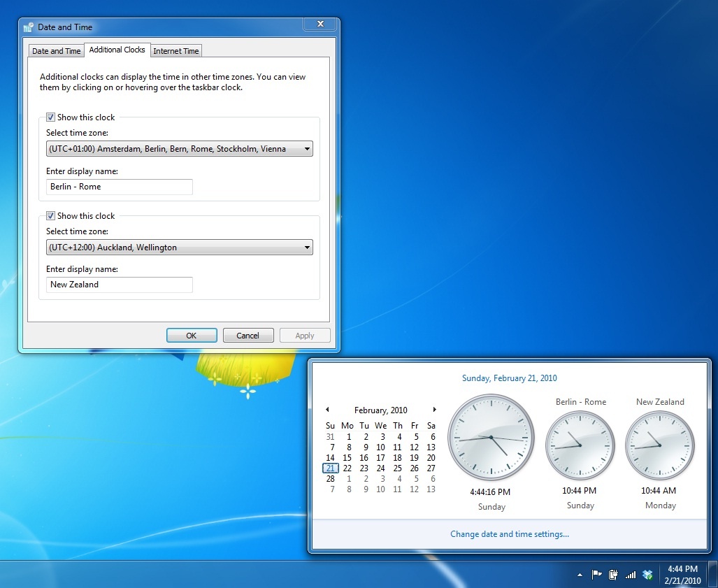Show hidden icons in the system tray

point(580,575)
